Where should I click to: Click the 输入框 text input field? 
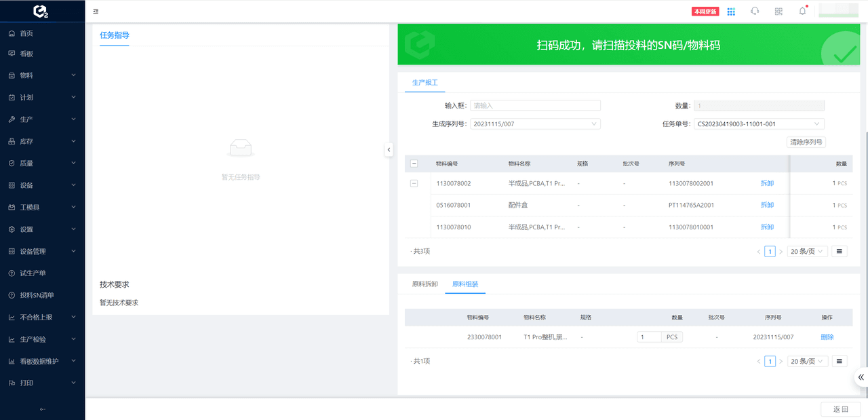(535, 105)
